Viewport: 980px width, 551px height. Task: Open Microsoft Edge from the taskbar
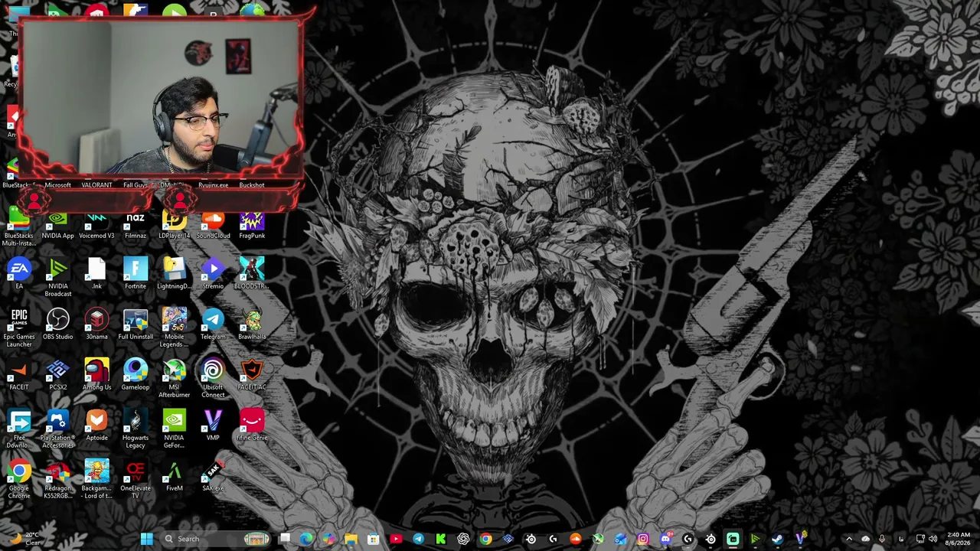[x=306, y=539]
